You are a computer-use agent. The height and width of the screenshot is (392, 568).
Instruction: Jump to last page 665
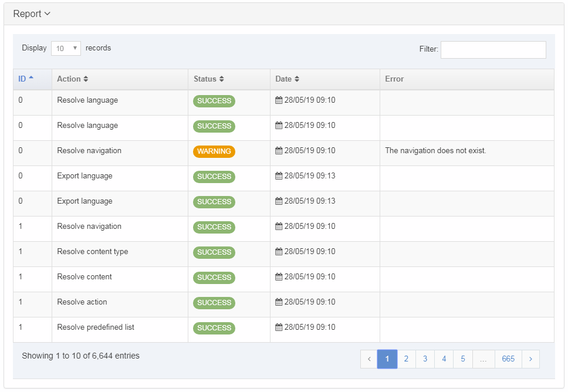508,359
